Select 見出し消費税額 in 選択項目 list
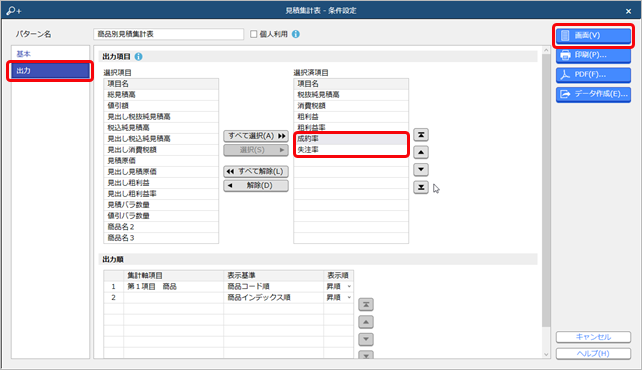 click(x=161, y=150)
